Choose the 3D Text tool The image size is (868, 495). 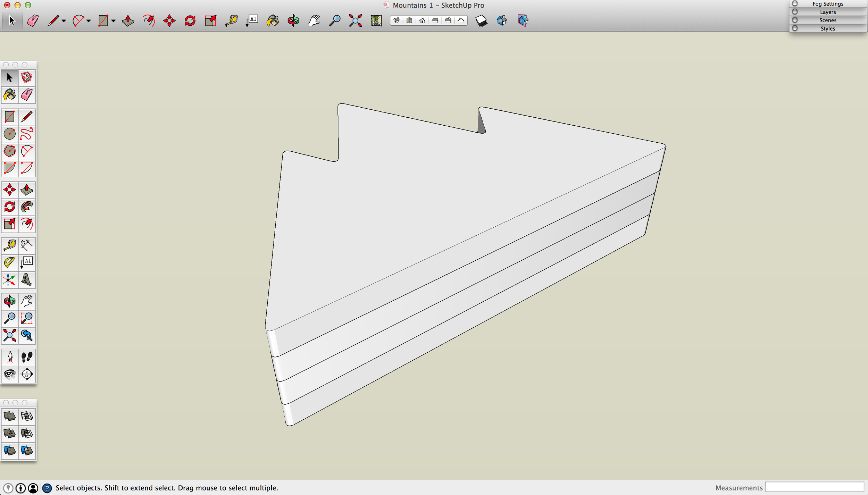pyautogui.click(x=27, y=280)
